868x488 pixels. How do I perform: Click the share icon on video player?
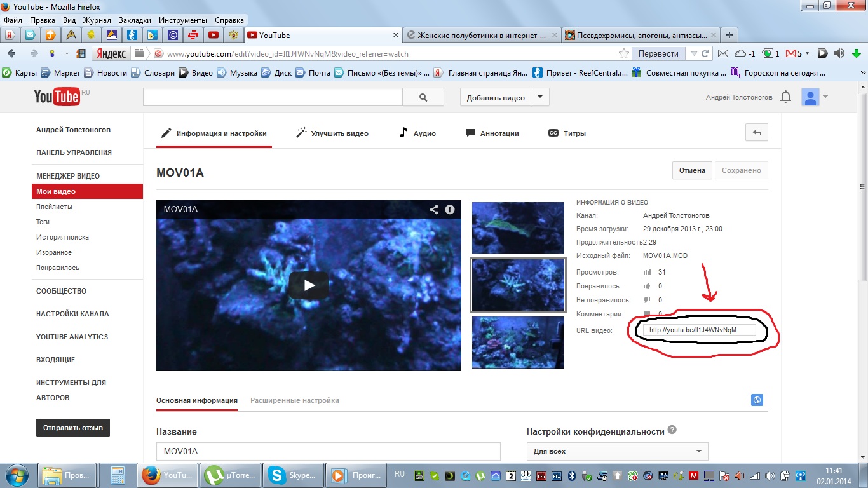pos(434,210)
